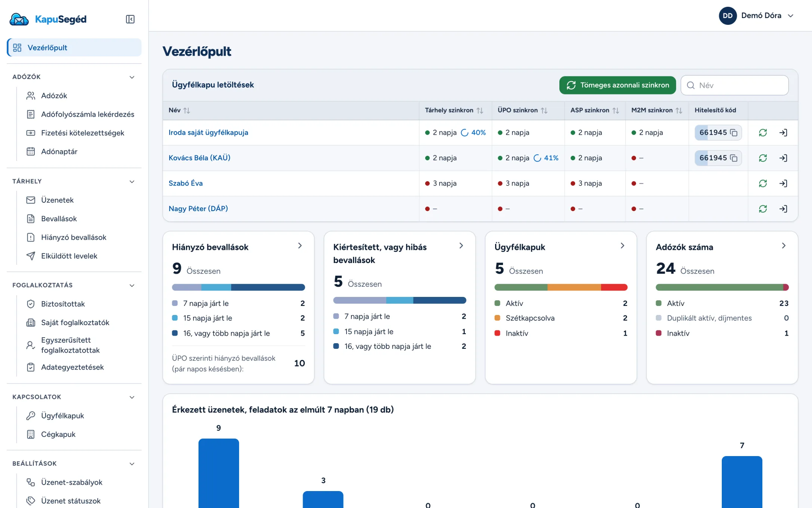
Task: Open Demó Dóra user dropdown
Action: [x=756, y=16]
